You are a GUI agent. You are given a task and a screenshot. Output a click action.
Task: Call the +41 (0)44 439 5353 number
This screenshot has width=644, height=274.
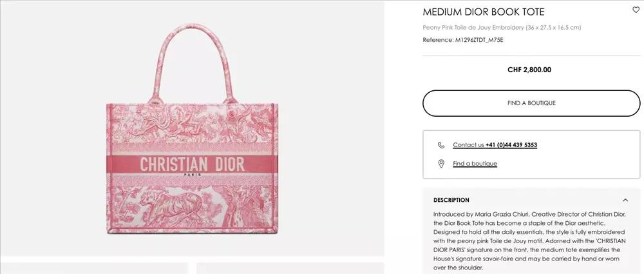pos(511,145)
